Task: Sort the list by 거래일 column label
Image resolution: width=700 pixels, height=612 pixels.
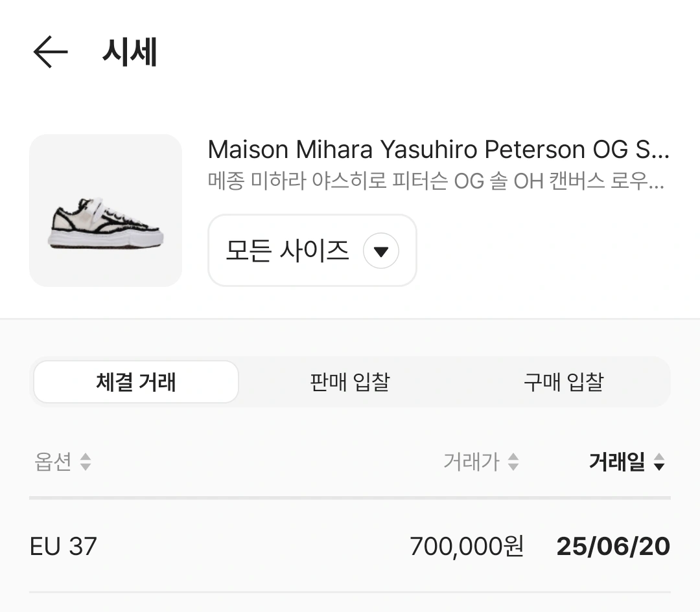Action: (616, 462)
